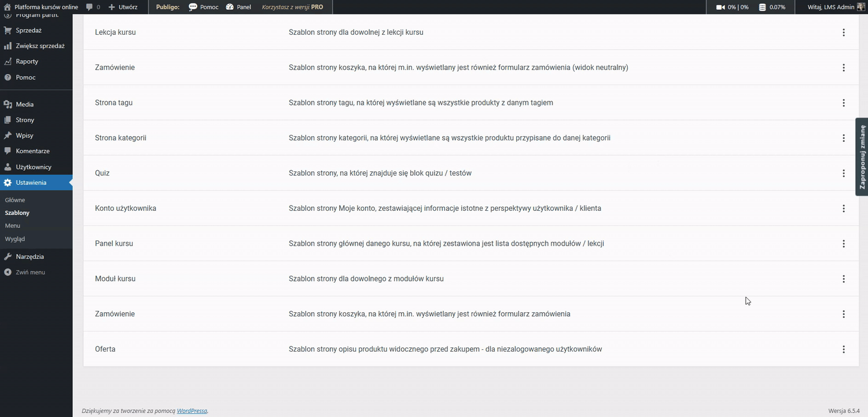Viewport: 868px width, 417px height.
Task: Open three-dot menu for Panel kursu row
Action: (x=843, y=244)
